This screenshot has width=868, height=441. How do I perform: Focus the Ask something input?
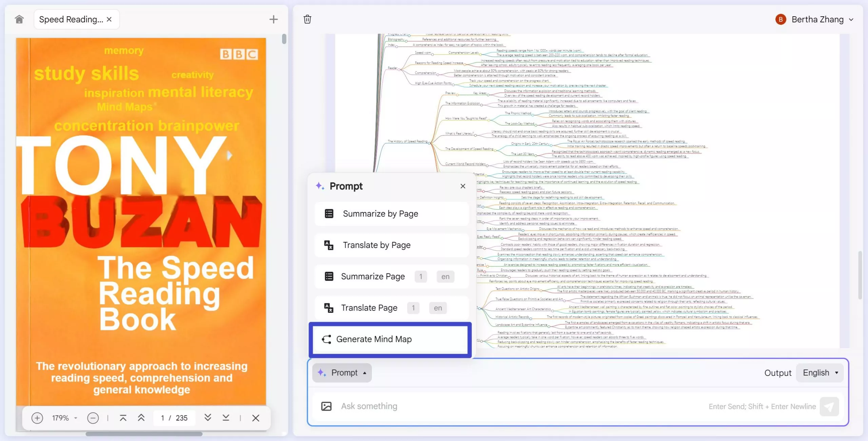[x=522, y=406]
